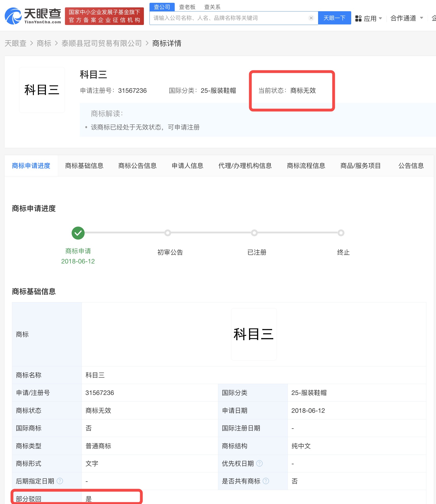Click the 天眼一下 search button
The image size is (436, 504).
[x=334, y=18]
